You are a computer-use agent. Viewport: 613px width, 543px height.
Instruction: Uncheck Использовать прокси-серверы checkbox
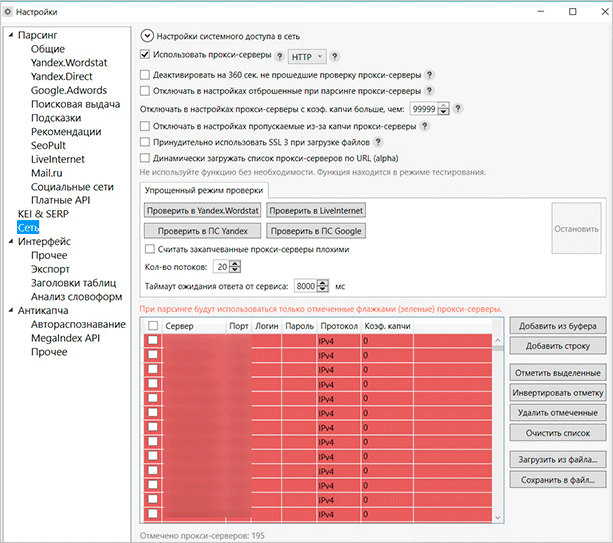[146, 56]
